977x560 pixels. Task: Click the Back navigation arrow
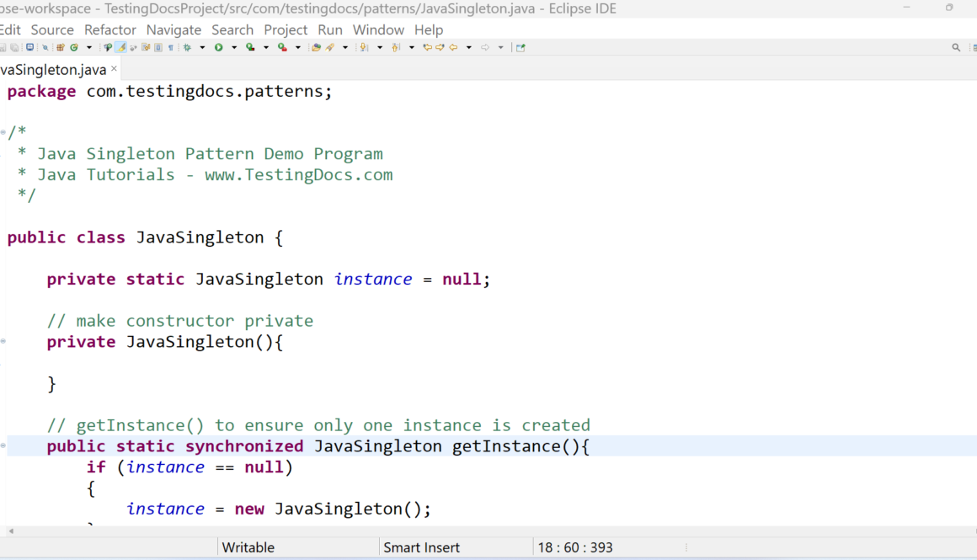[x=453, y=48]
